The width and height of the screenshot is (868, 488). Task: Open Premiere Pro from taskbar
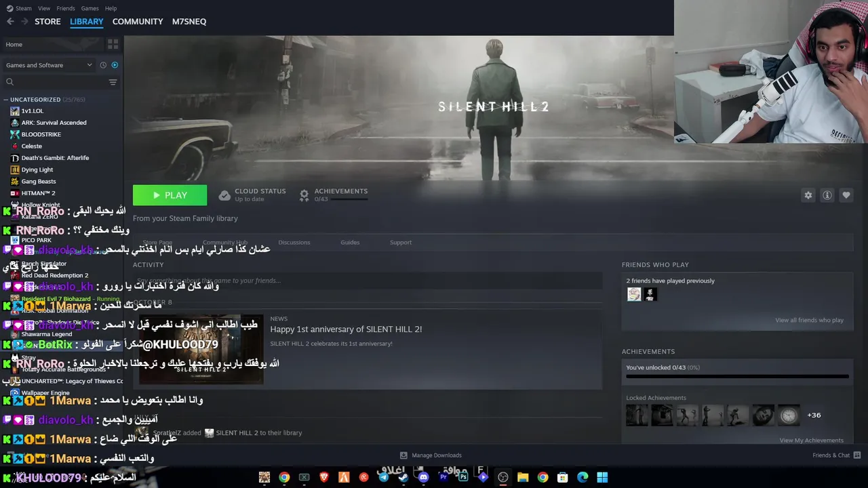point(443,477)
